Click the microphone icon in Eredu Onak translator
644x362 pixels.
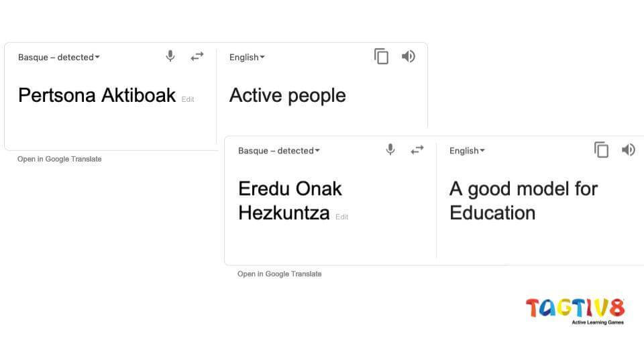click(390, 150)
